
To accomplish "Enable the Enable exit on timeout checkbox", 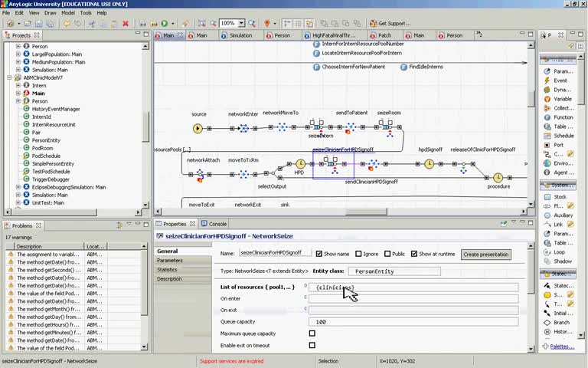I will pos(312,345).
